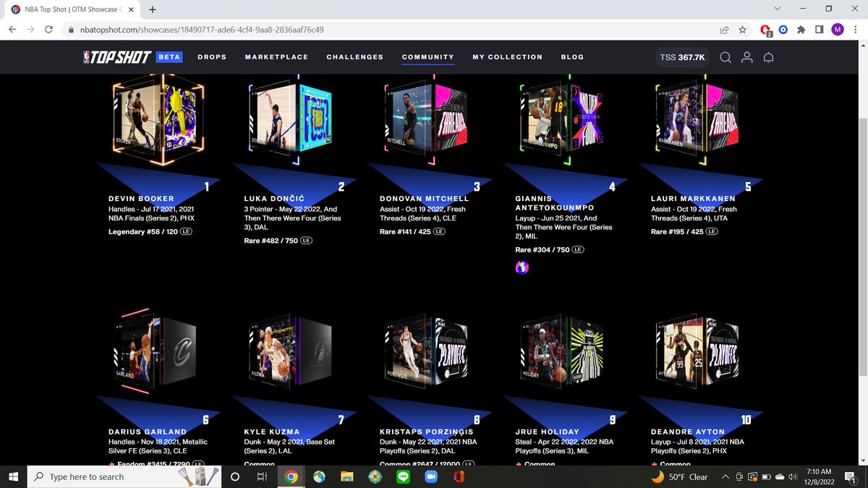868x488 pixels.
Task: Bookmark this page with the star icon
Action: click(742, 30)
